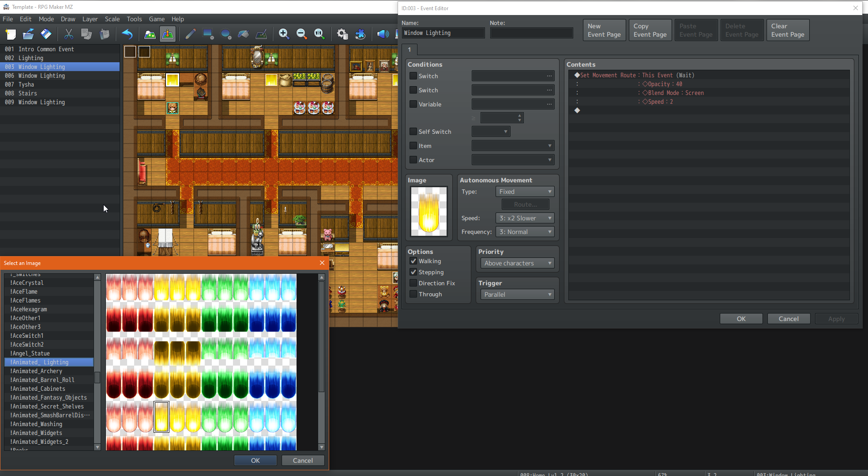Screen dimensions: 868x476
Task: Select the girl character event on map
Action: pos(173,108)
